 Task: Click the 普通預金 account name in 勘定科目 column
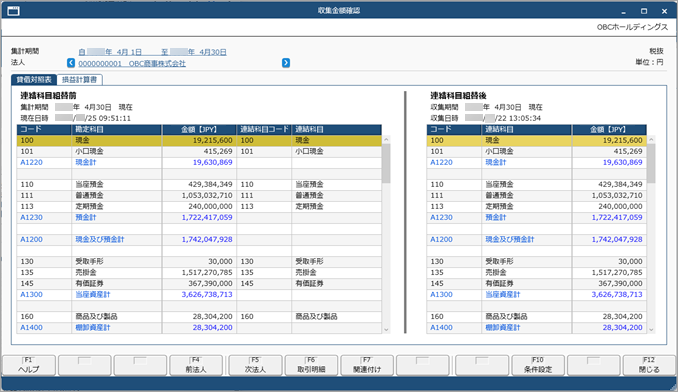(x=90, y=195)
